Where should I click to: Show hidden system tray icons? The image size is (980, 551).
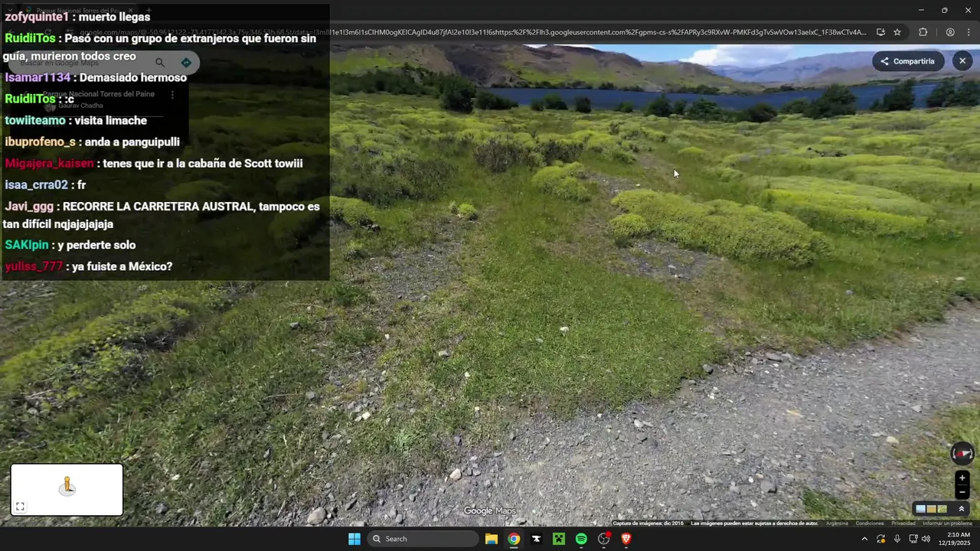[864, 539]
